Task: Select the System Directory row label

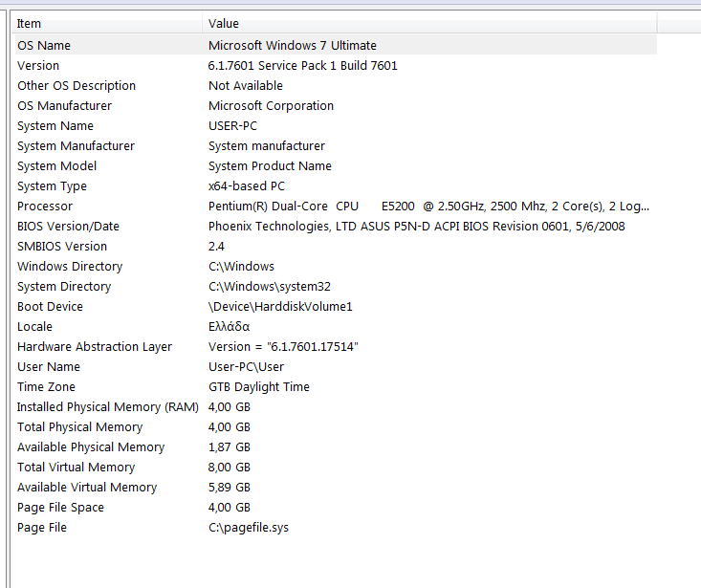Action: [64, 287]
